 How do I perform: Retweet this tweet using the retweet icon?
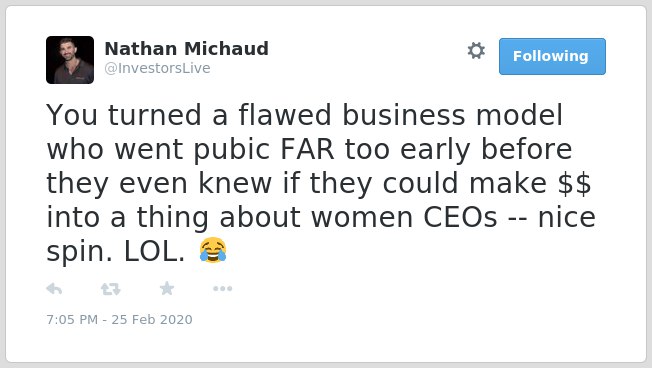[111, 289]
